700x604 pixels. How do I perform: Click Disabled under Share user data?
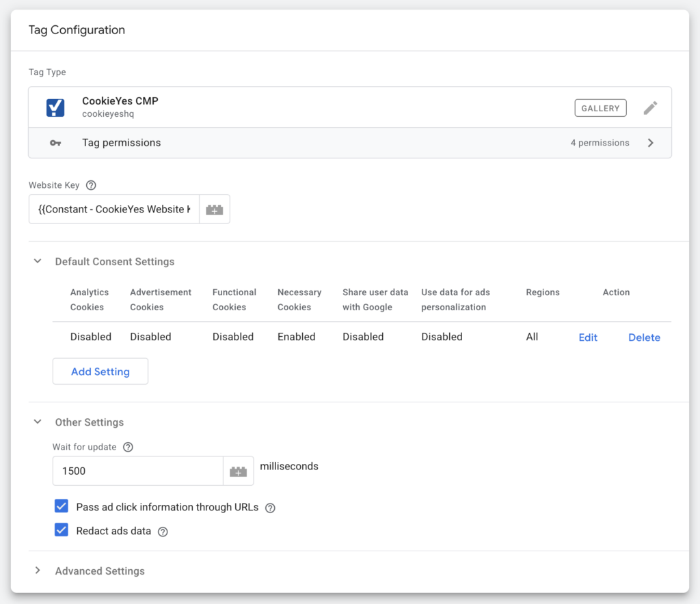363,337
